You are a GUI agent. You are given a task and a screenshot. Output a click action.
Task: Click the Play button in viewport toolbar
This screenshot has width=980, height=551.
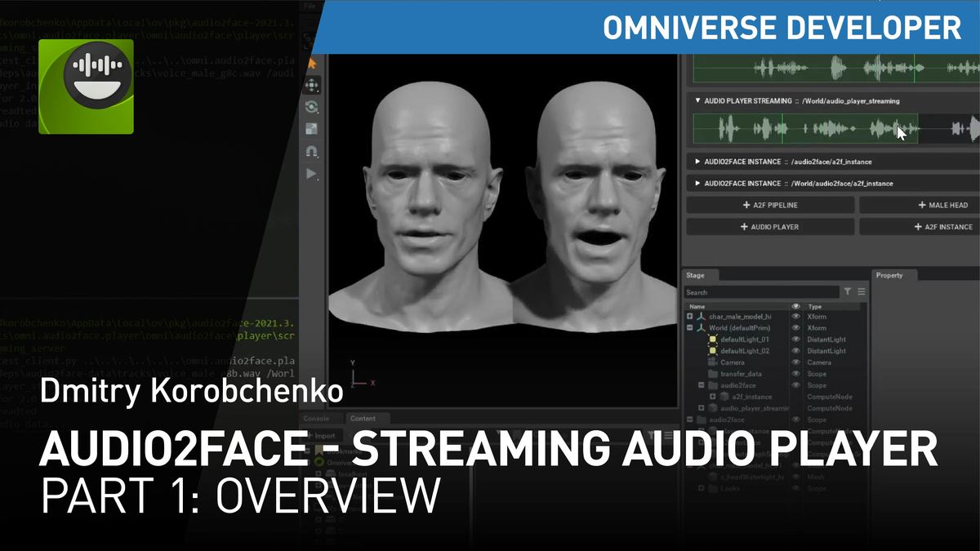(x=311, y=173)
